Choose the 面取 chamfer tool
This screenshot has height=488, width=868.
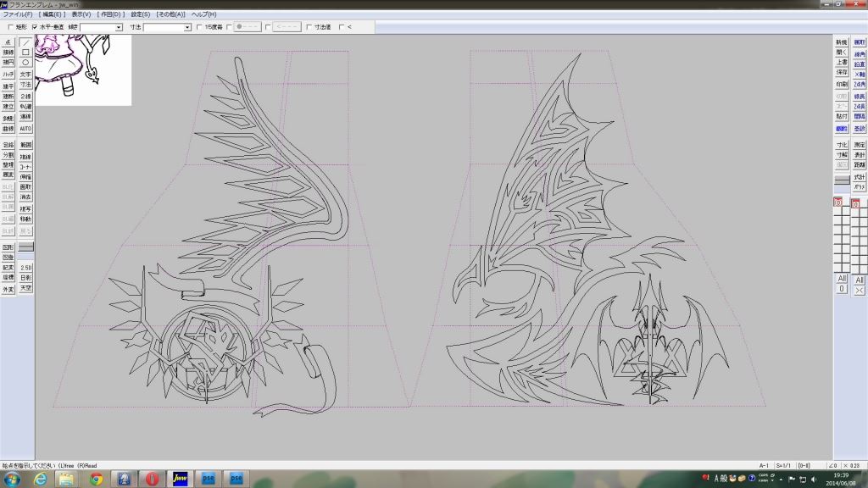(x=25, y=187)
